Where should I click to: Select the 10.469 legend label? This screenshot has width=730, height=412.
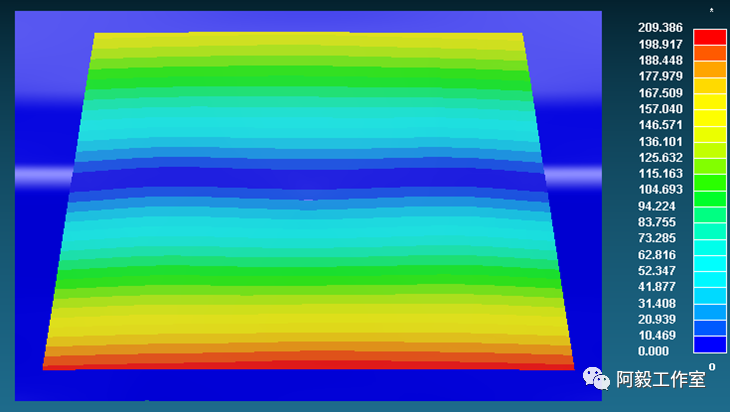coord(656,335)
